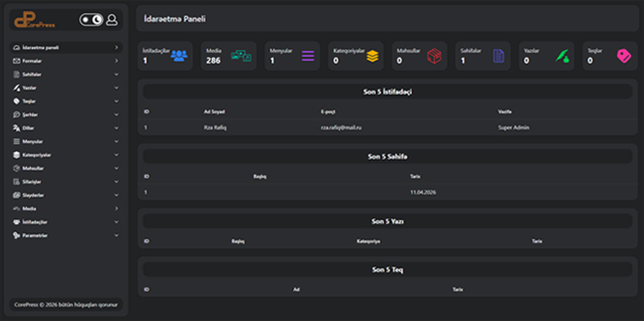644x321 pixels.
Task: Expand the Kateqoriyalar sidebar chevron
Action: [x=116, y=154]
